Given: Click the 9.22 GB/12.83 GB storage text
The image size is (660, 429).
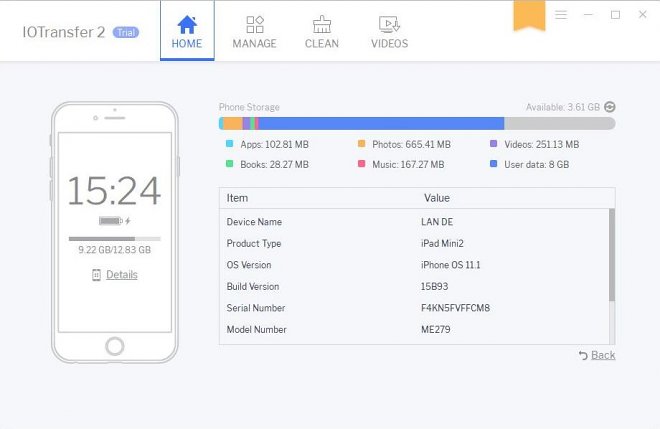Looking at the screenshot, I should (x=114, y=250).
